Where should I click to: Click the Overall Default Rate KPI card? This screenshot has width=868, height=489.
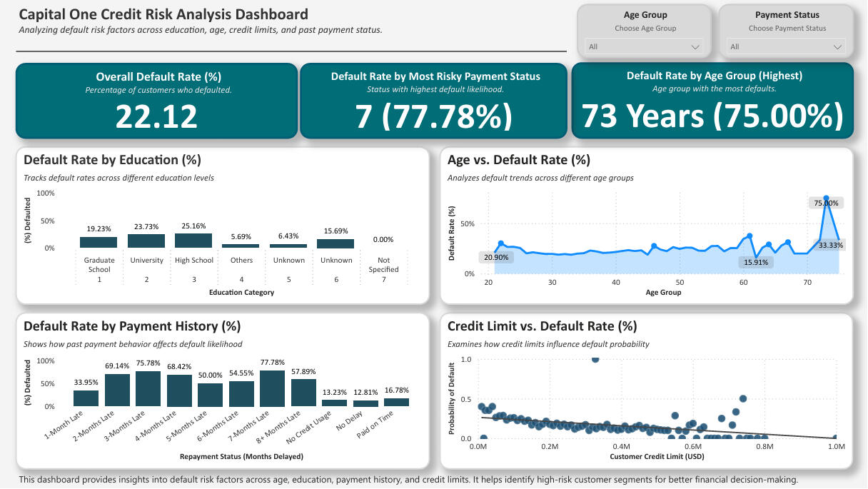[158, 101]
